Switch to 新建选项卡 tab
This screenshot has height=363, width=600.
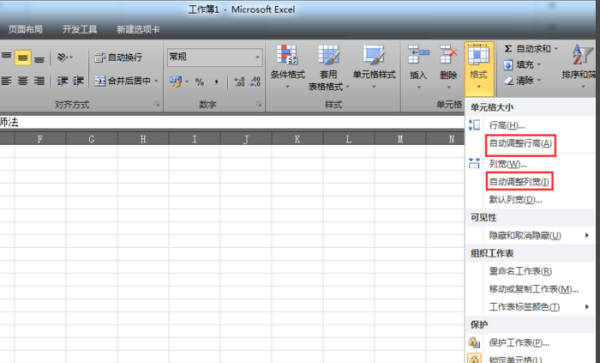138,29
